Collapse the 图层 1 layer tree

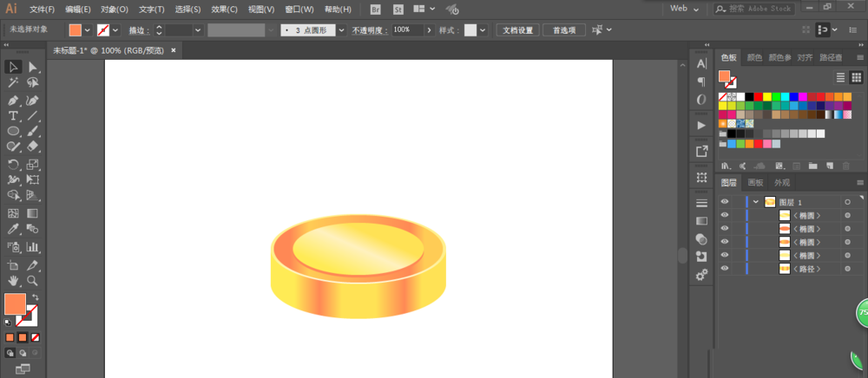pos(755,202)
